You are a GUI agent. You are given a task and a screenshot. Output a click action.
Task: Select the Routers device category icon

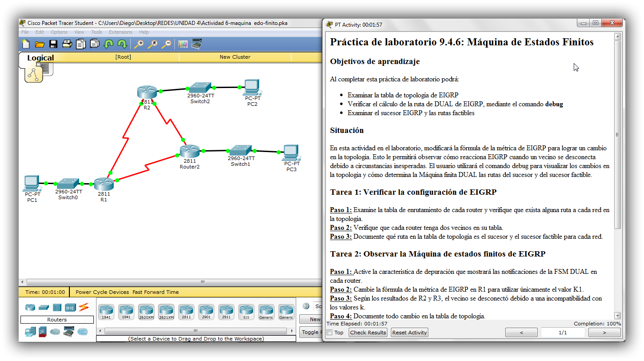point(30,307)
